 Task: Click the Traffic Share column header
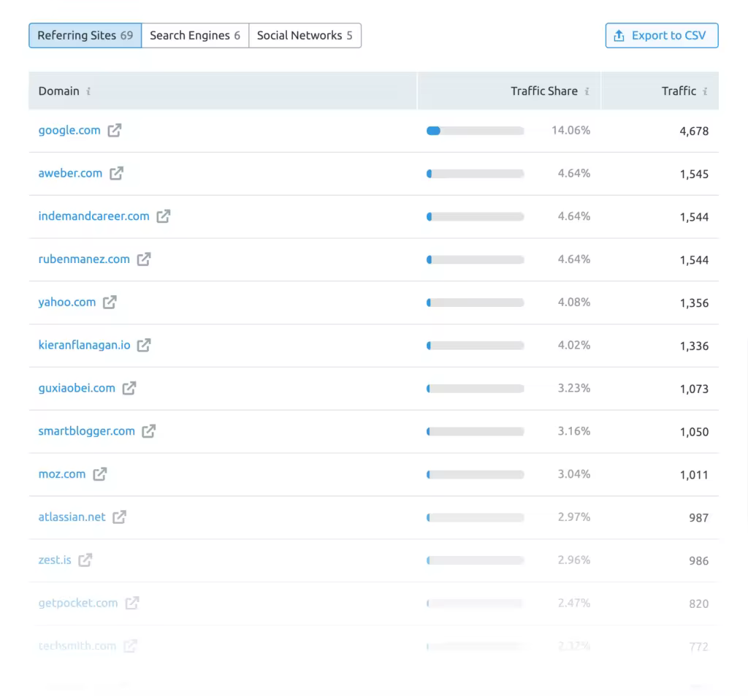coord(509,91)
